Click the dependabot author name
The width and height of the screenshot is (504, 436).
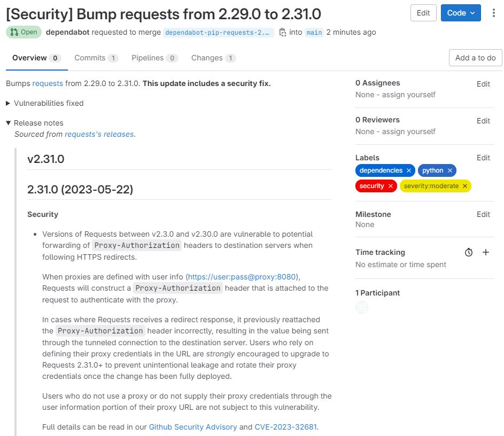67,33
